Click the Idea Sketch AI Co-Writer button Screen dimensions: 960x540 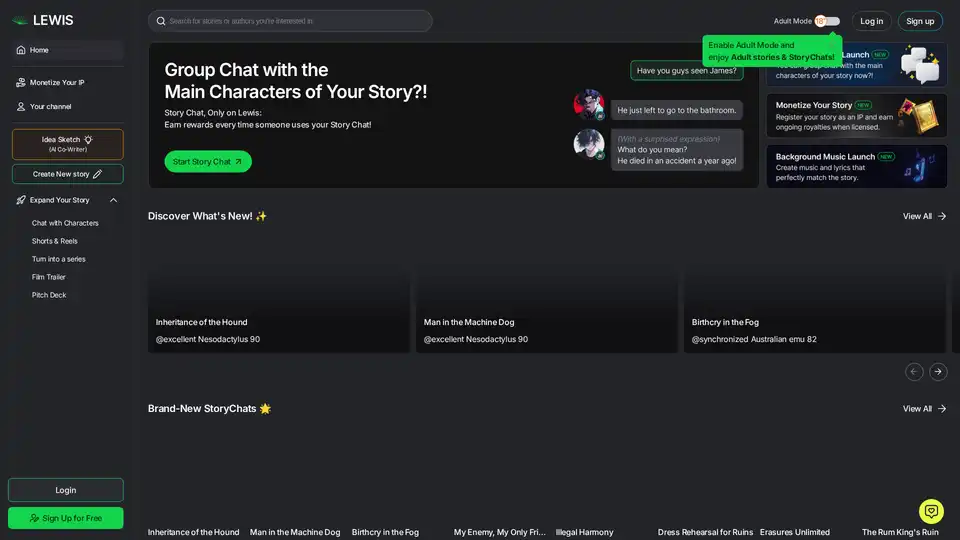tap(68, 144)
